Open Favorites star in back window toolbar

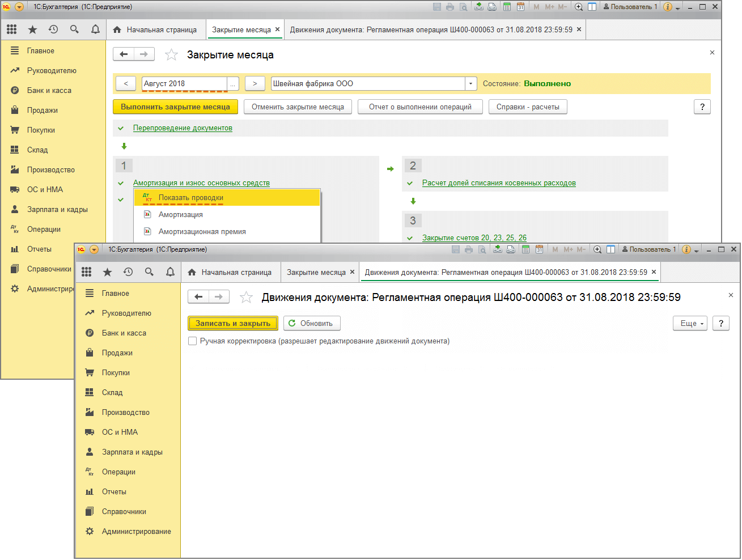pos(32,29)
